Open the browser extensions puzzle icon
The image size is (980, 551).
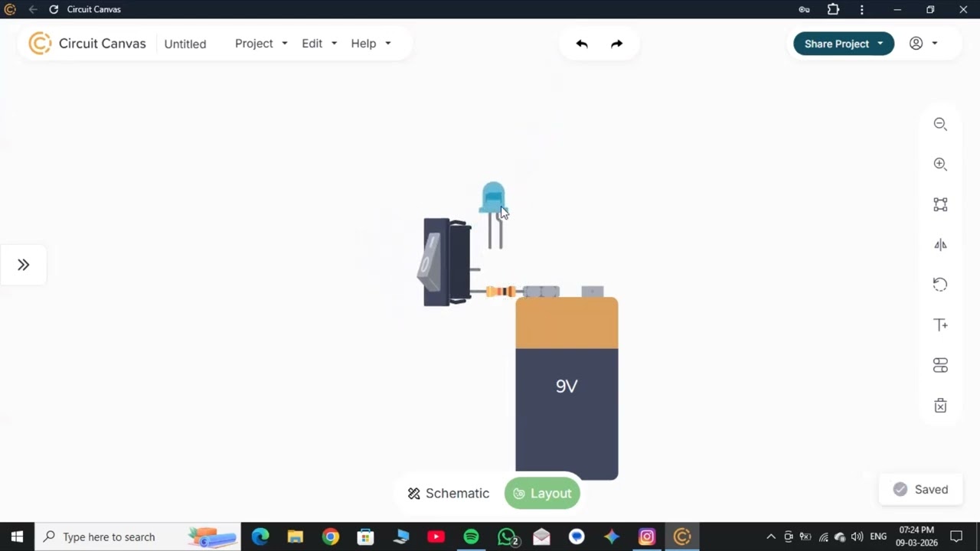[x=833, y=9]
